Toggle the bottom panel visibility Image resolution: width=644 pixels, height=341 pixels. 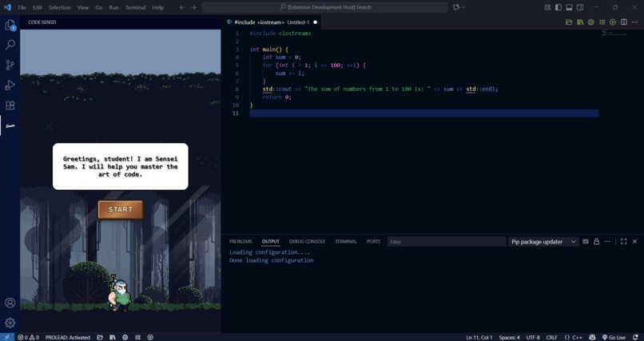click(x=569, y=7)
